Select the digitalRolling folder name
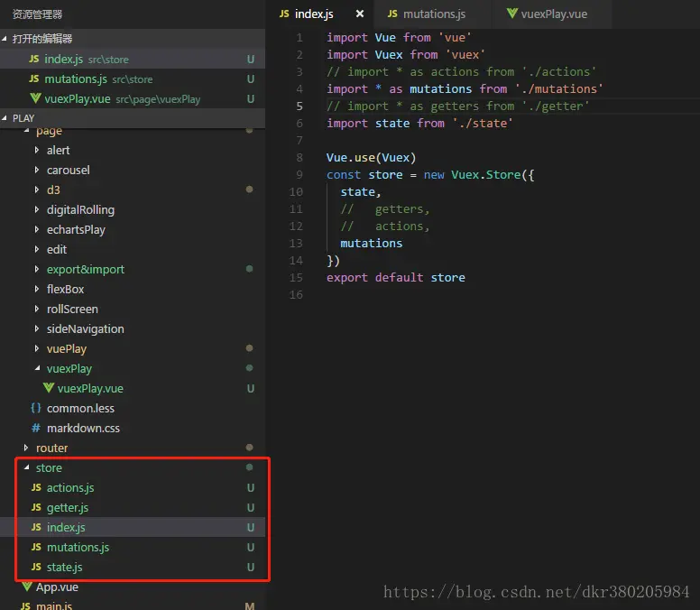Image resolution: width=700 pixels, height=610 pixels. coord(81,210)
